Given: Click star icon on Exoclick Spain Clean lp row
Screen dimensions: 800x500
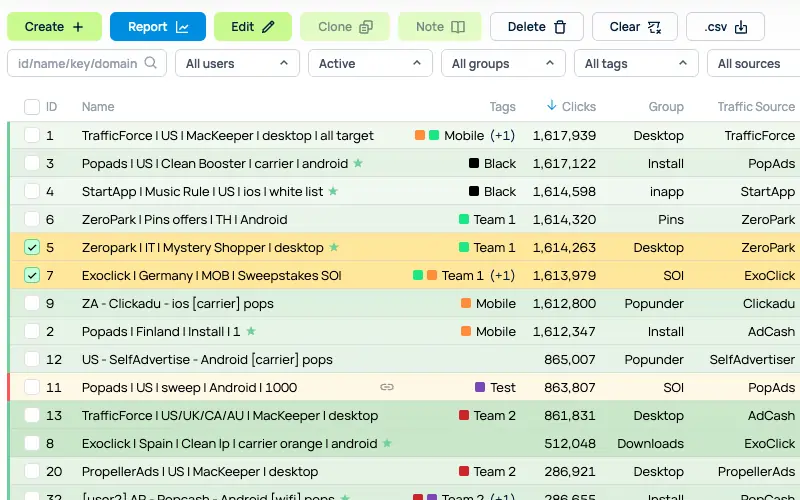Looking at the screenshot, I should 387,443.
